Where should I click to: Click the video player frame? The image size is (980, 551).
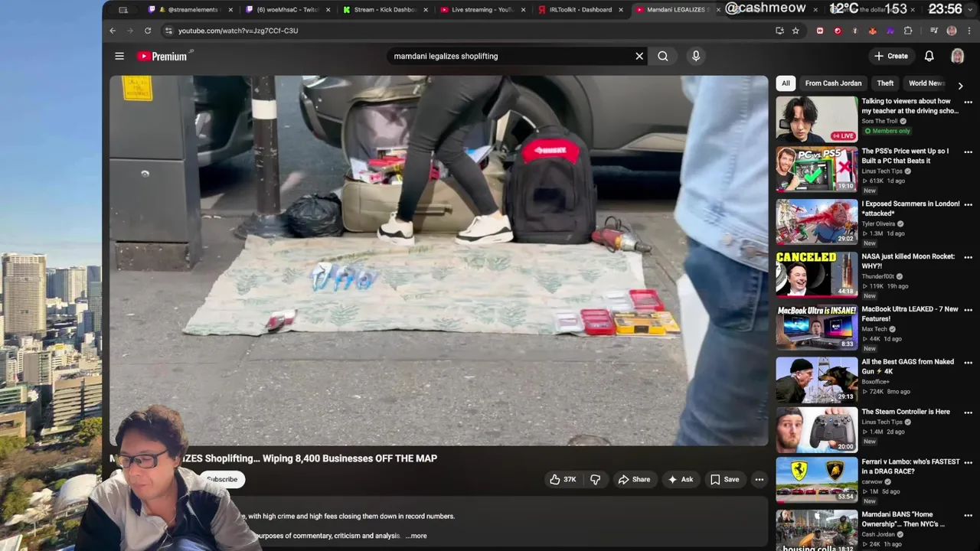pyautogui.click(x=439, y=260)
